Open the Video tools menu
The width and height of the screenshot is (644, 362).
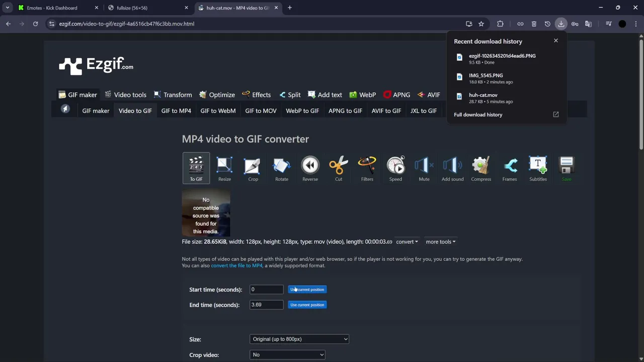pos(125,95)
